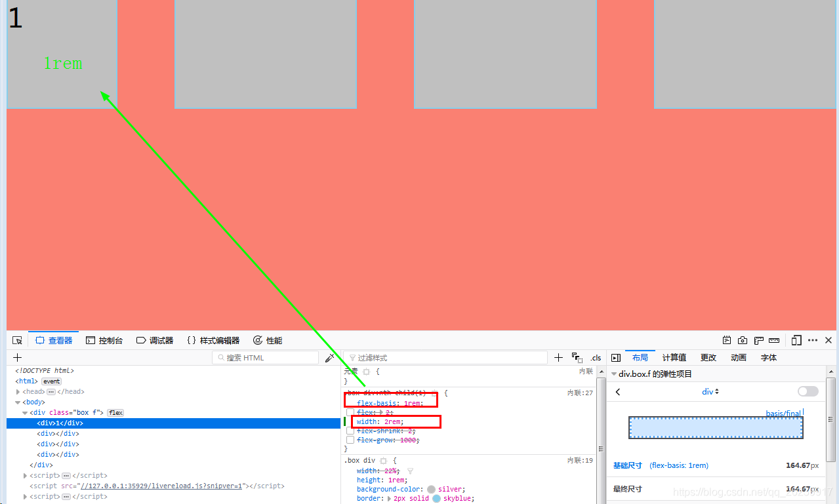The image size is (839, 504).
Task: Close the developer tools panel
Action: pos(829,340)
